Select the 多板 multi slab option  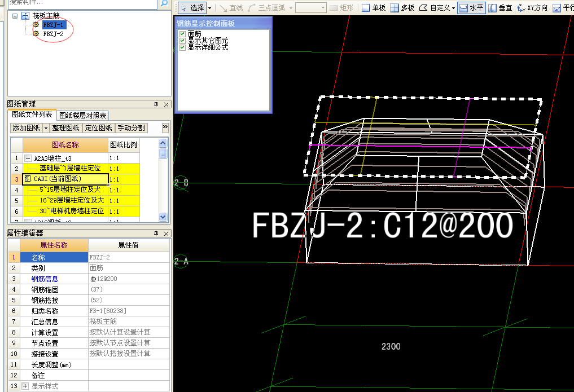coord(402,8)
